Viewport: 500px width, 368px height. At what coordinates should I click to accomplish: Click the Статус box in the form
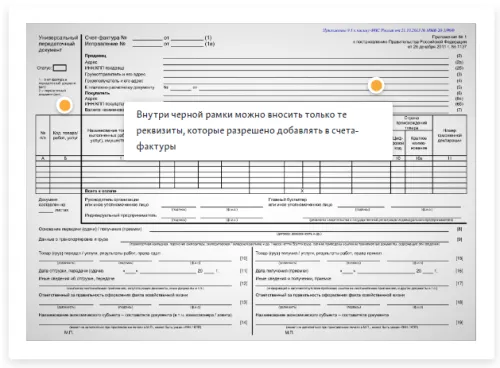click(60, 68)
